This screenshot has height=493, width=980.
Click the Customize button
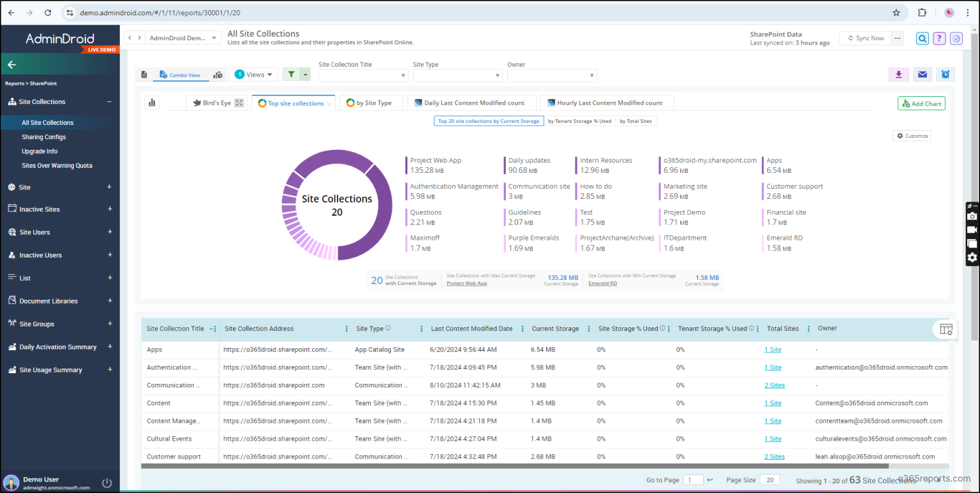(x=912, y=136)
